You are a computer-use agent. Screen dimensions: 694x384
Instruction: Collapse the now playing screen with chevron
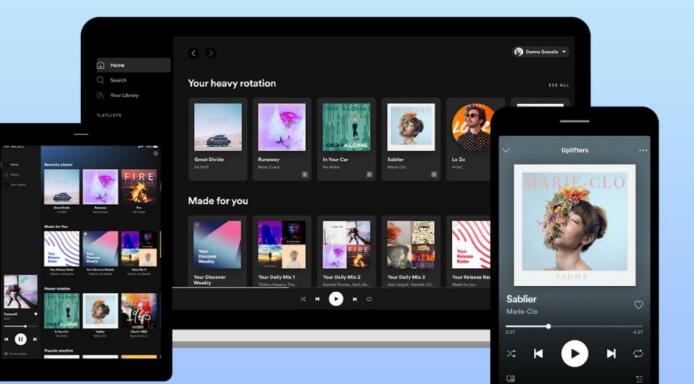(x=506, y=150)
